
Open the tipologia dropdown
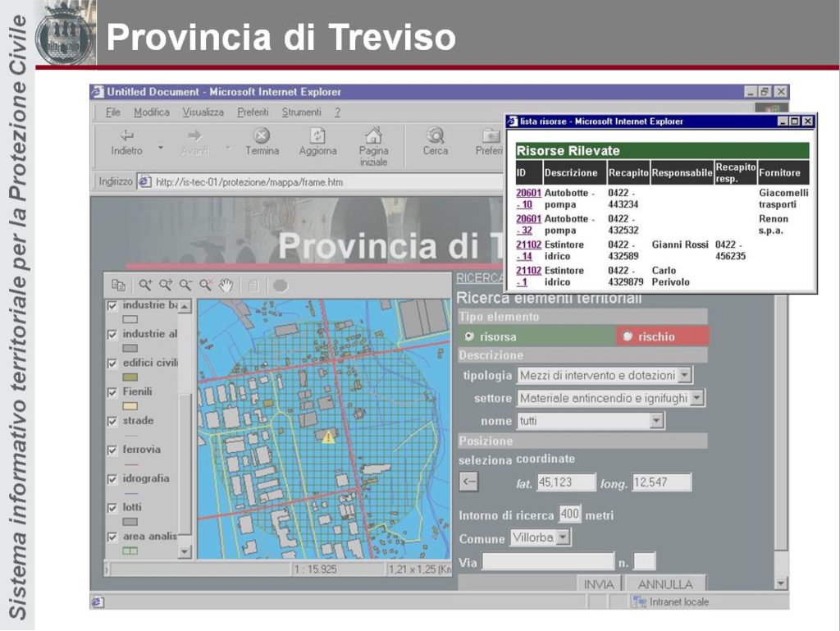click(684, 375)
